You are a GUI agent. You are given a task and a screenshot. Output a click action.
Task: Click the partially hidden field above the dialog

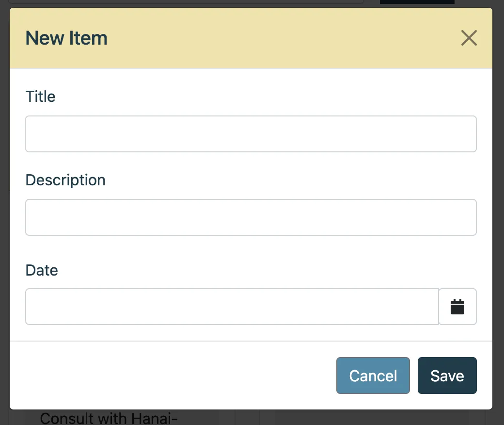(184, 2)
